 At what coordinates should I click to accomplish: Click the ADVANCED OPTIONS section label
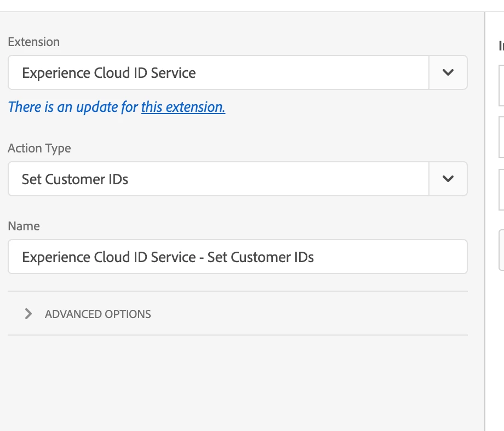click(98, 314)
